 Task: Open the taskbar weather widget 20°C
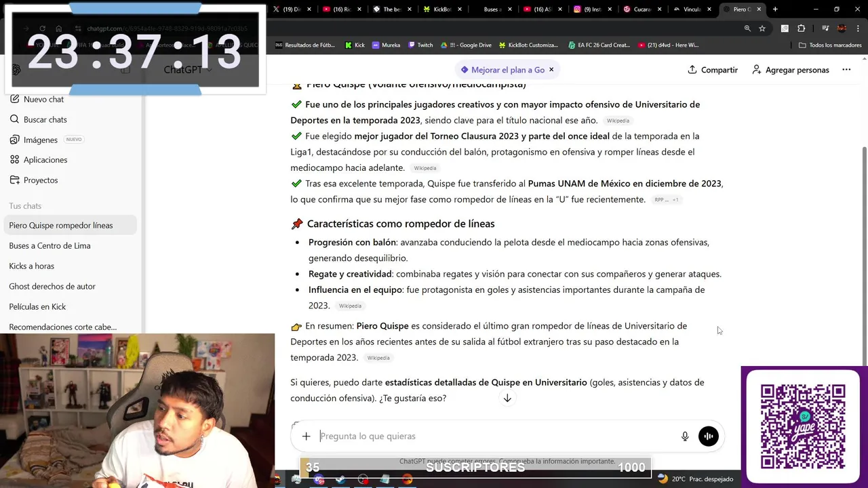pos(695,479)
